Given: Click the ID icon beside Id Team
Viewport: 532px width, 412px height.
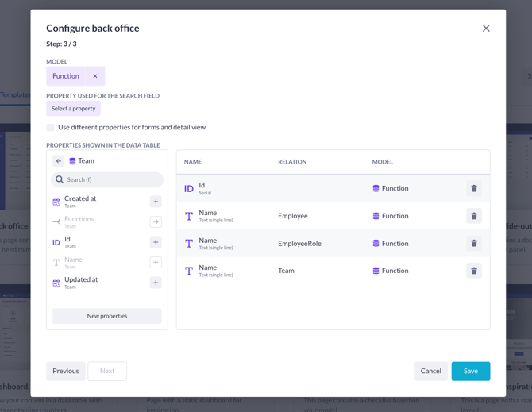Looking at the screenshot, I should 56,242.
